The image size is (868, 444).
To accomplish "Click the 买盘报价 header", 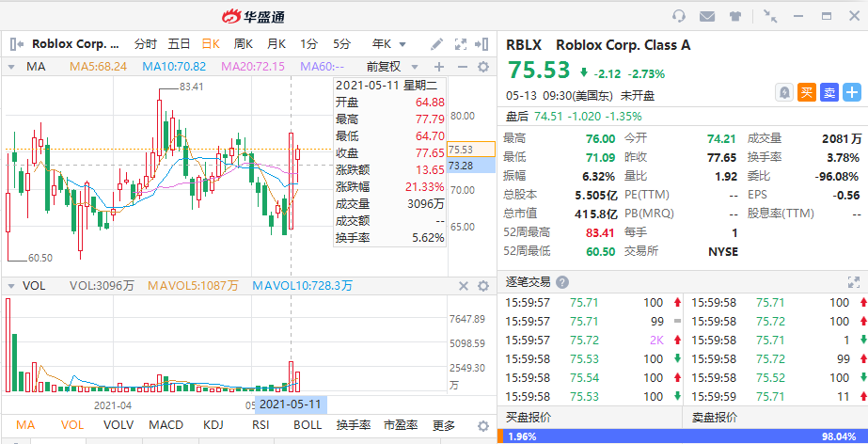I will pos(529,418).
